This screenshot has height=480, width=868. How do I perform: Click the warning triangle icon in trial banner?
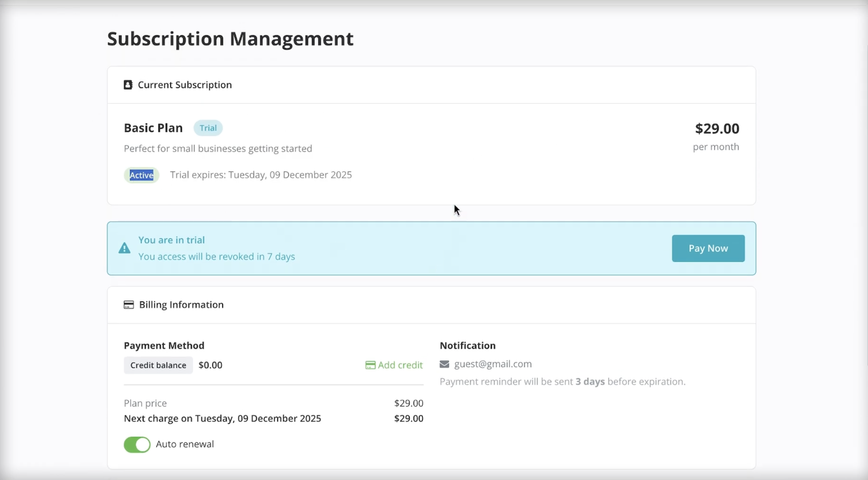tap(124, 248)
